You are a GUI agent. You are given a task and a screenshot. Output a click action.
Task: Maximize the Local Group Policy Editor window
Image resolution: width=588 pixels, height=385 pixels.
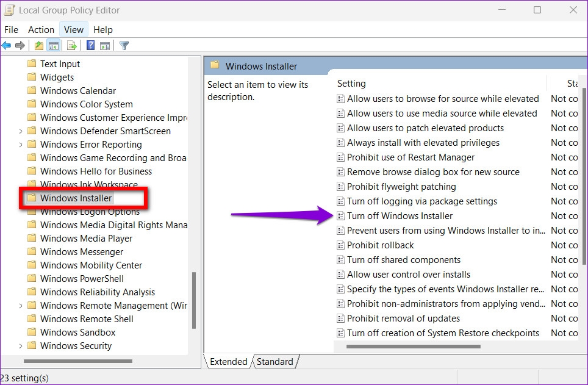pos(537,10)
